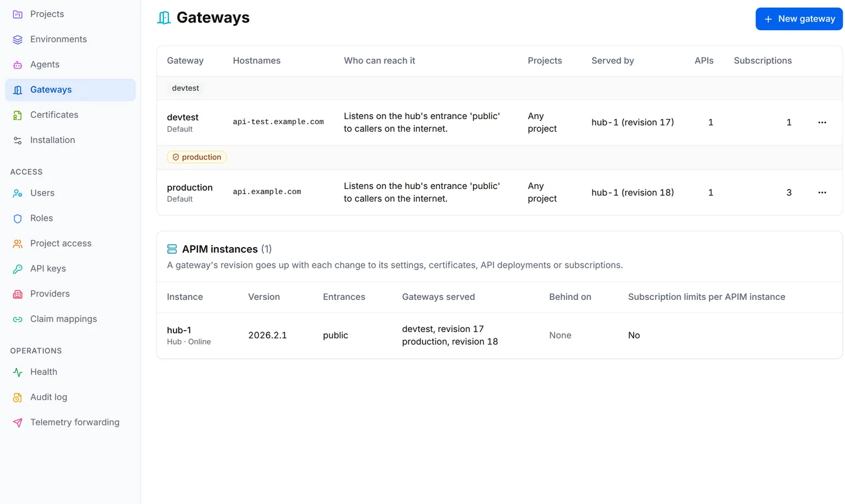Click the 'Served by' column header

[613, 60]
